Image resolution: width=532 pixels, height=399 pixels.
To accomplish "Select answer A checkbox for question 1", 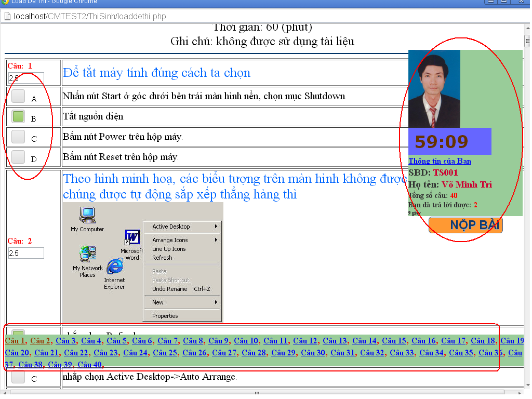I will [18, 96].
